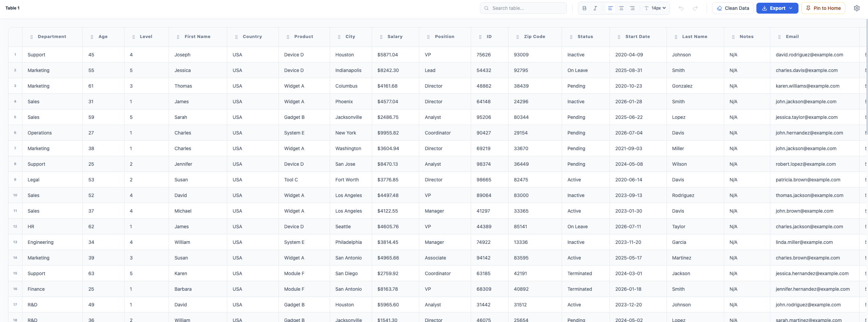
Task: Redo the last action
Action: click(695, 8)
